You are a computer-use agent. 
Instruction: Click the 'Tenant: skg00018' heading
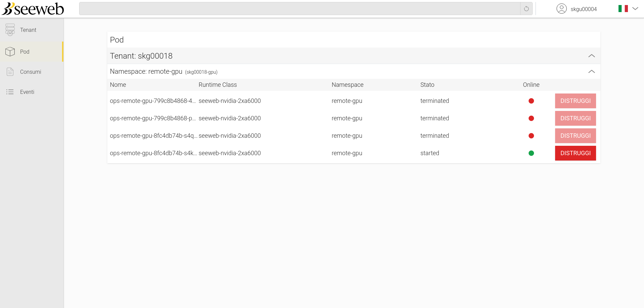(x=141, y=56)
